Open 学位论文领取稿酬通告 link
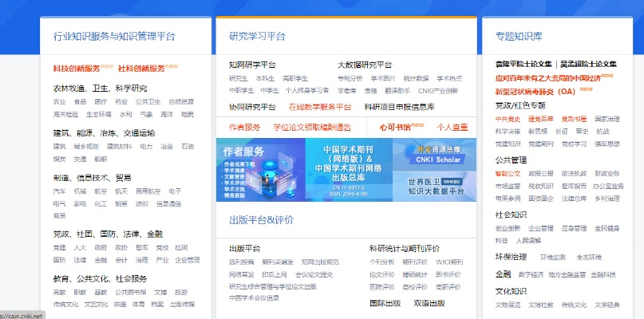Image resolution: width=644 pixels, height=319 pixels. [312, 128]
